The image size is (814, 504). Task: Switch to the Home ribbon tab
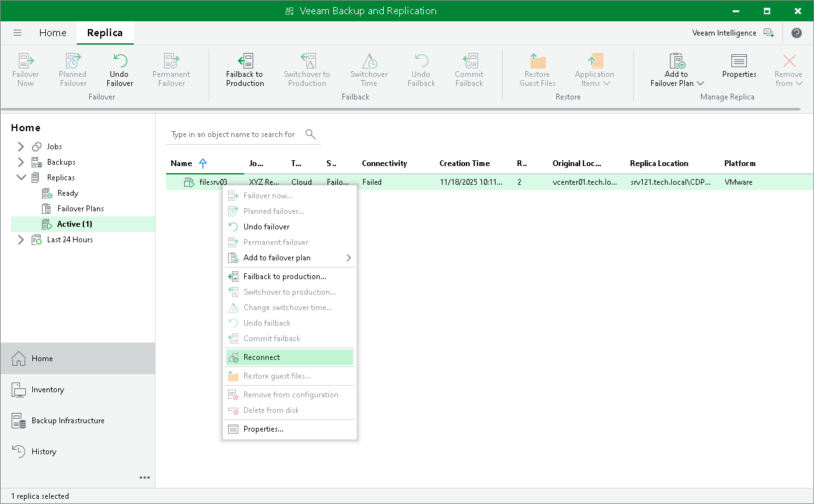click(52, 32)
